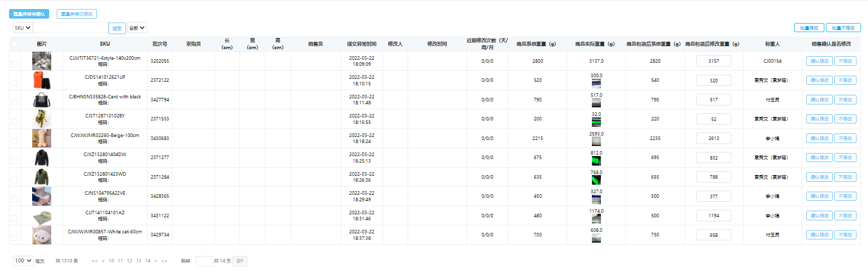The image size is (868, 275).
Task: Open white cat plush product thumbnail
Action: (42, 235)
